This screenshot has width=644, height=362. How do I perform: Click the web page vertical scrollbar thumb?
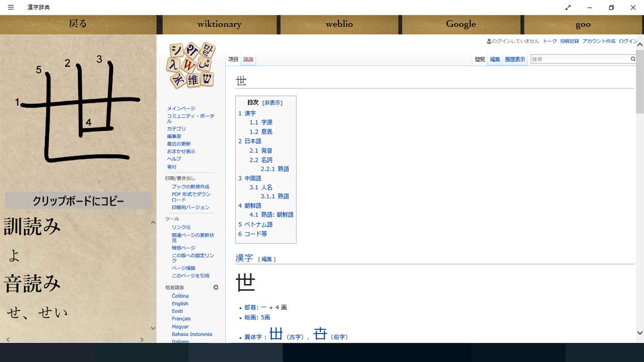640,82
